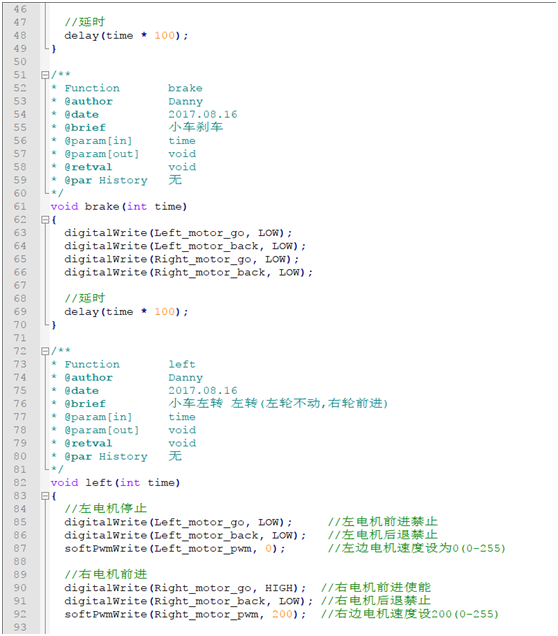The height and width of the screenshot is (636, 558).
Task: Click line number 82 in the gutter
Action: point(20,483)
